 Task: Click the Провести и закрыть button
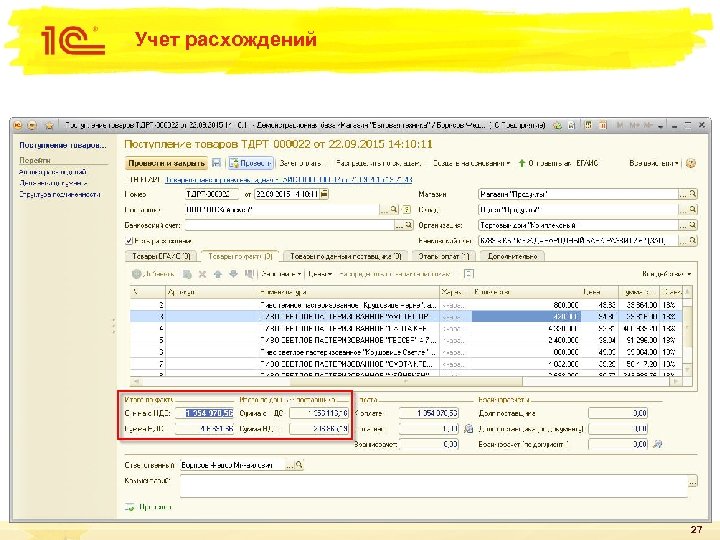166,163
